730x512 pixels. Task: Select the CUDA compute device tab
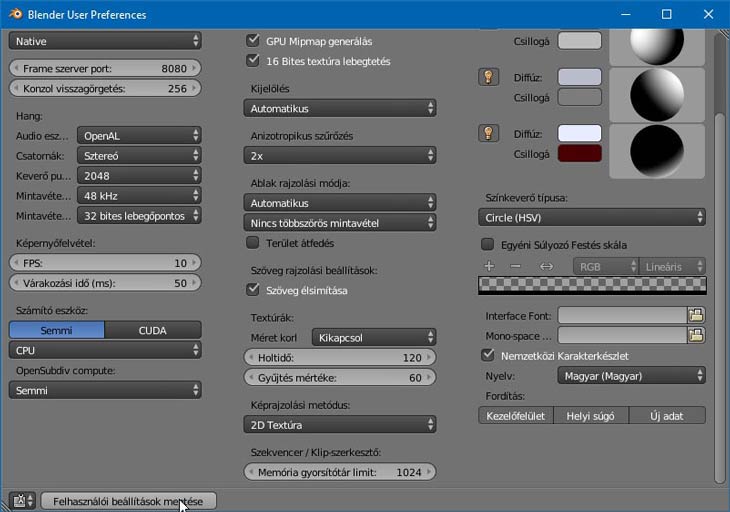point(152,330)
